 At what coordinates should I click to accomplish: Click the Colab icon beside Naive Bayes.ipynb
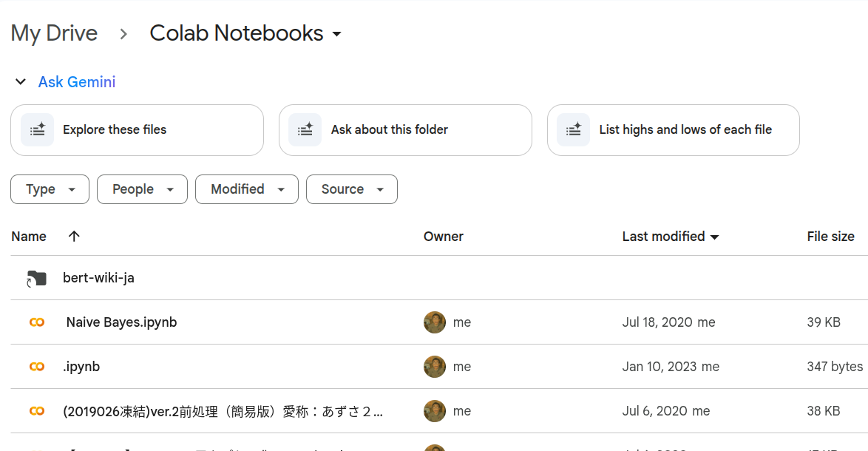tap(36, 322)
